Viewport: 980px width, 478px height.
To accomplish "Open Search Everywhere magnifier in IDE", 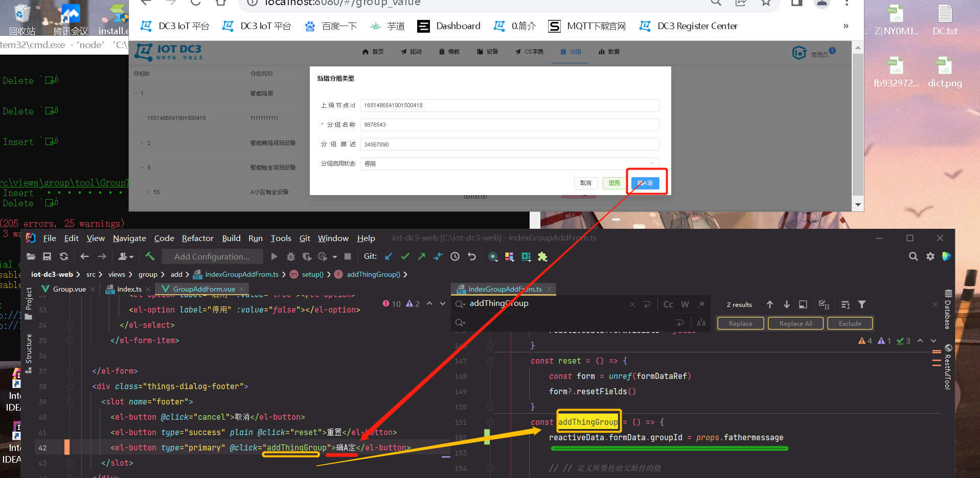I will tap(913, 256).
